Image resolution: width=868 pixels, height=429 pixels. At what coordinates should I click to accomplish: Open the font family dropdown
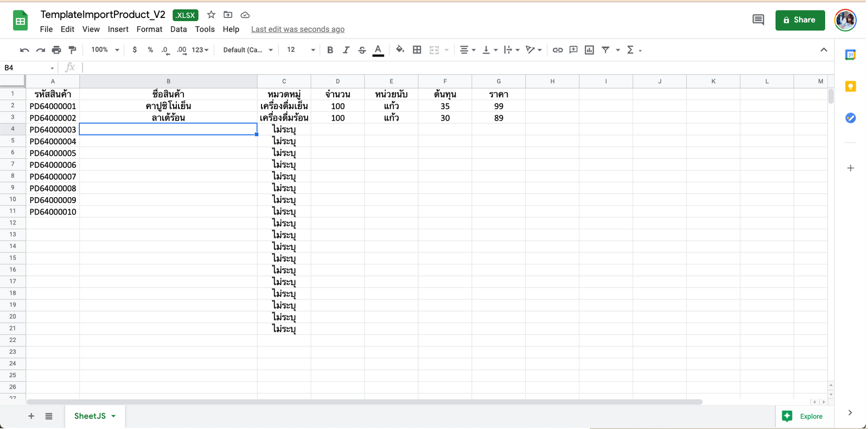[x=247, y=50]
